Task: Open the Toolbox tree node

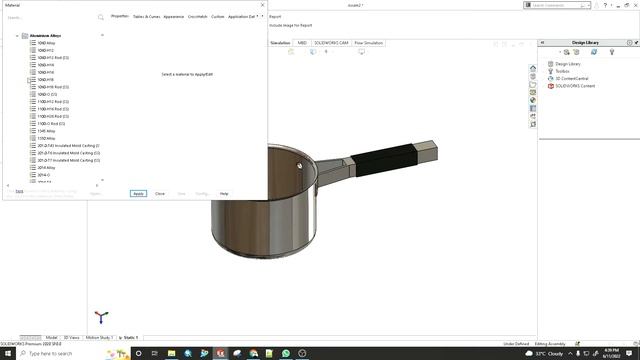Action: coord(562,71)
